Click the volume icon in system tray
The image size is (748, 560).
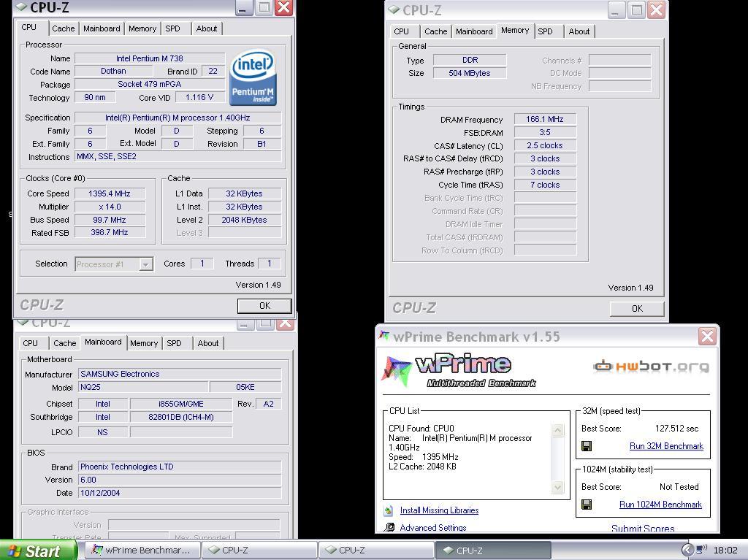pos(702,550)
